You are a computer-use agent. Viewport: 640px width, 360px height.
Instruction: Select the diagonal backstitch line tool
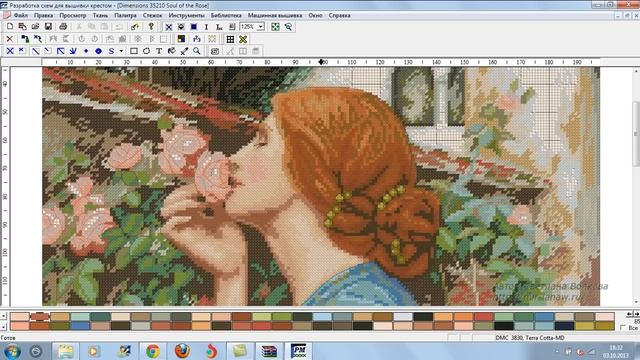tap(36, 51)
